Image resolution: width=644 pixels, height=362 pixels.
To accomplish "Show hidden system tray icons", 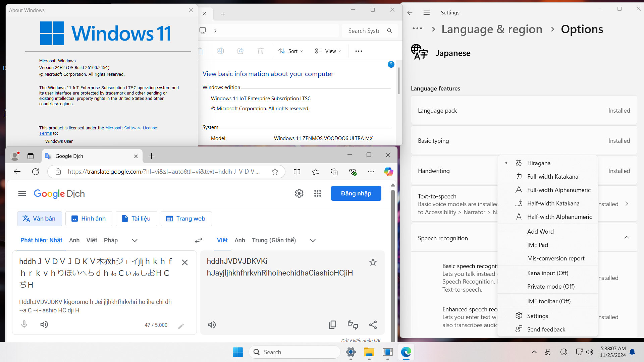I will (534, 352).
